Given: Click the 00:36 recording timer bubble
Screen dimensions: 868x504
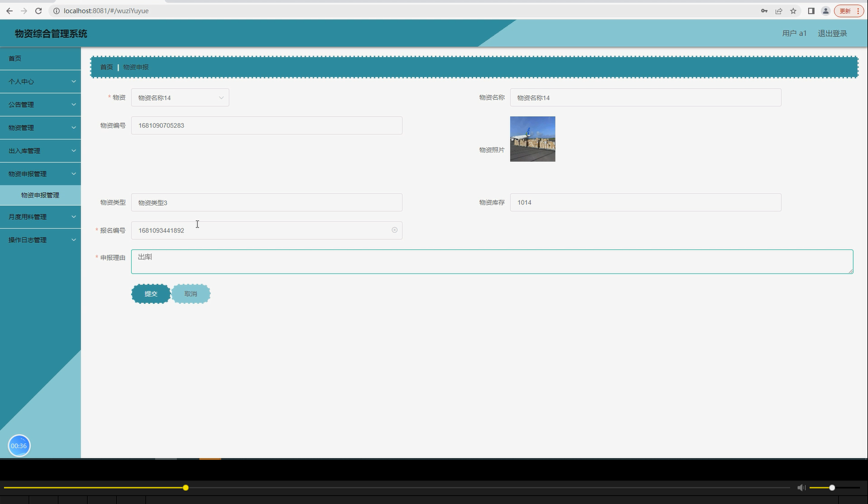Looking at the screenshot, I should (x=19, y=446).
